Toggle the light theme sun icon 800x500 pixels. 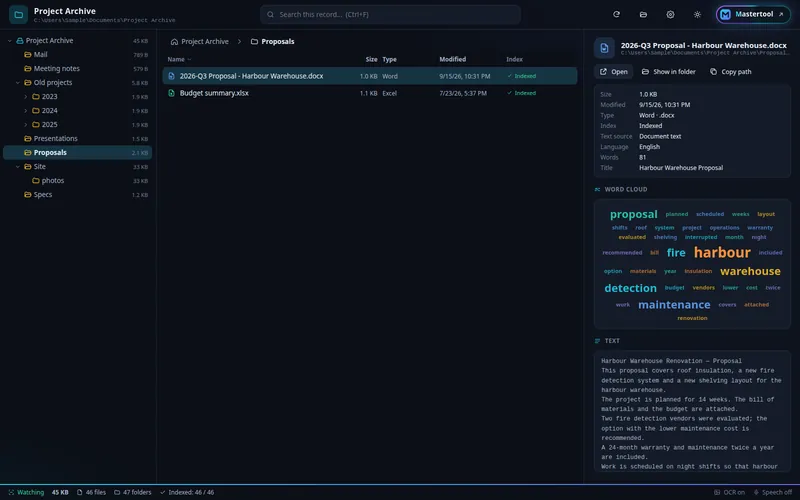(x=697, y=14)
